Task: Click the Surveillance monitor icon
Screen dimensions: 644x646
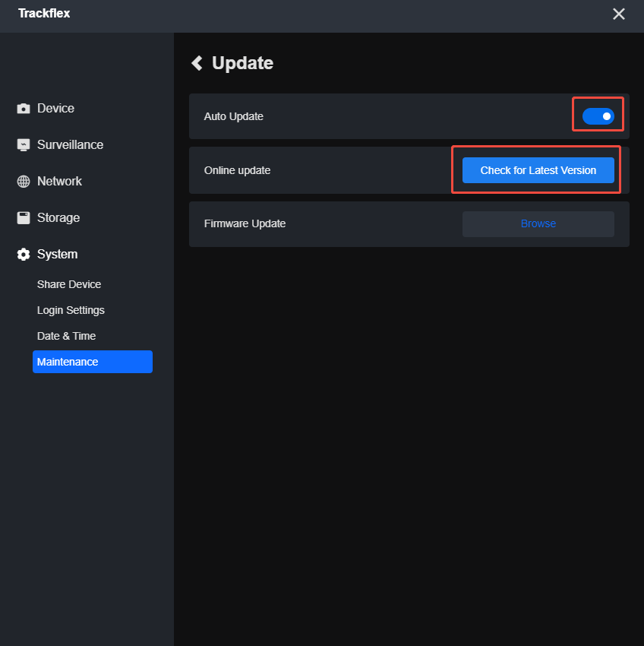Action: (x=24, y=145)
